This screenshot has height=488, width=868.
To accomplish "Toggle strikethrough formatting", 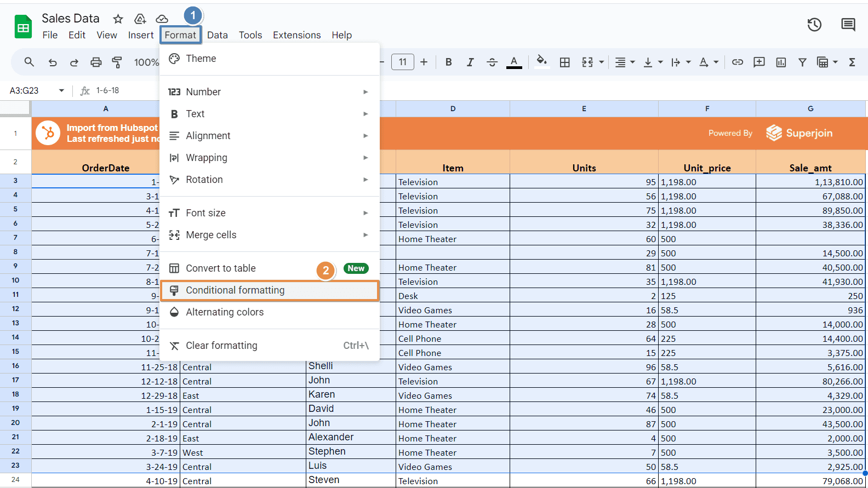I will click(492, 62).
